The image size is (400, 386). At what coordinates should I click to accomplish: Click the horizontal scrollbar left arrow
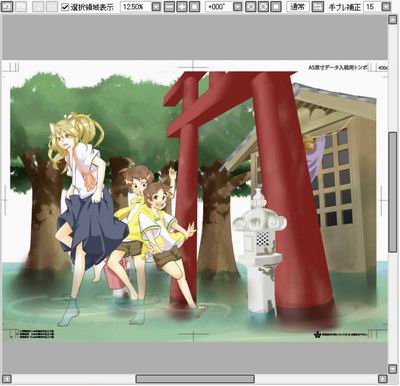7,379
